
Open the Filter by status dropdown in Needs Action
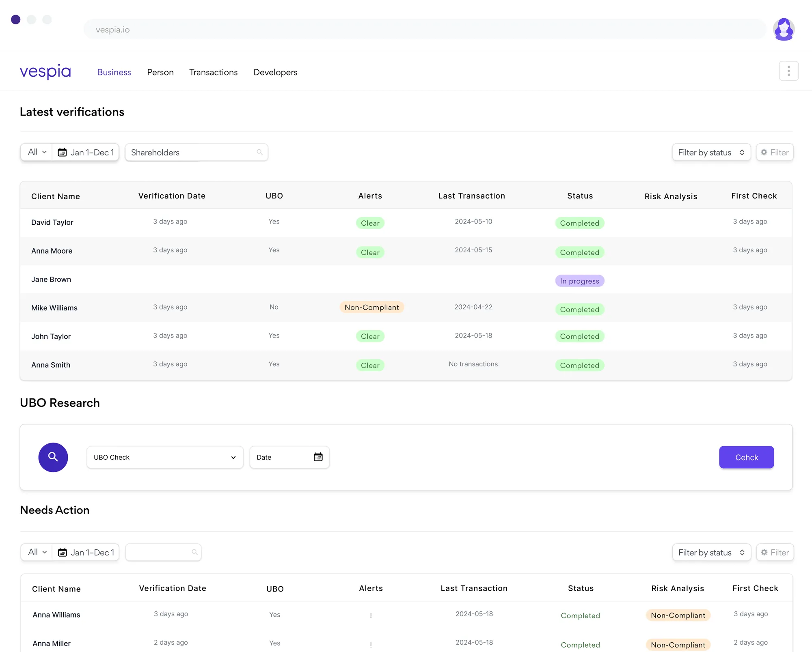pos(712,552)
